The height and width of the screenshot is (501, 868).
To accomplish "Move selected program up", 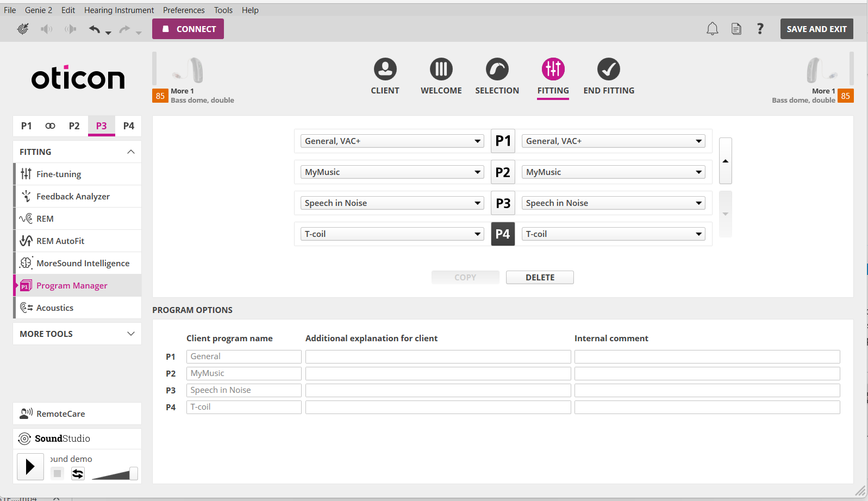I will tap(725, 161).
